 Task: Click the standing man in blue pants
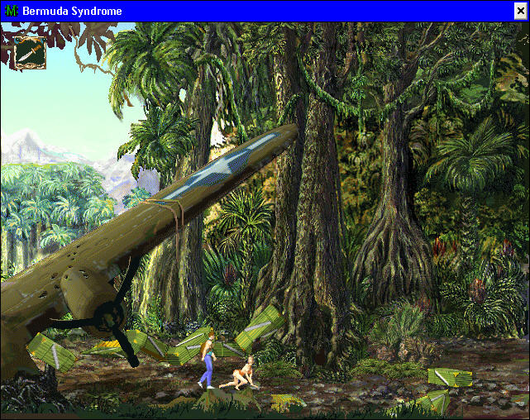pos(208,360)
